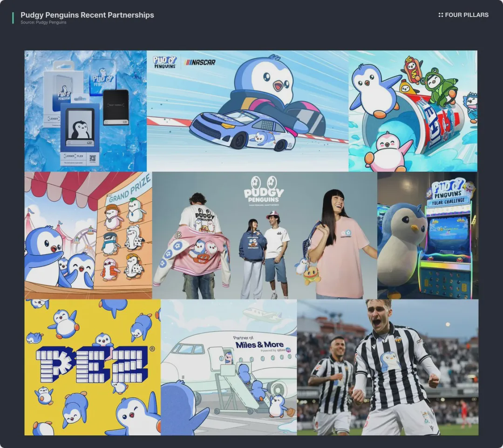
Task: Open the PEZ penguin pattern image
Action: coord(93,367)
